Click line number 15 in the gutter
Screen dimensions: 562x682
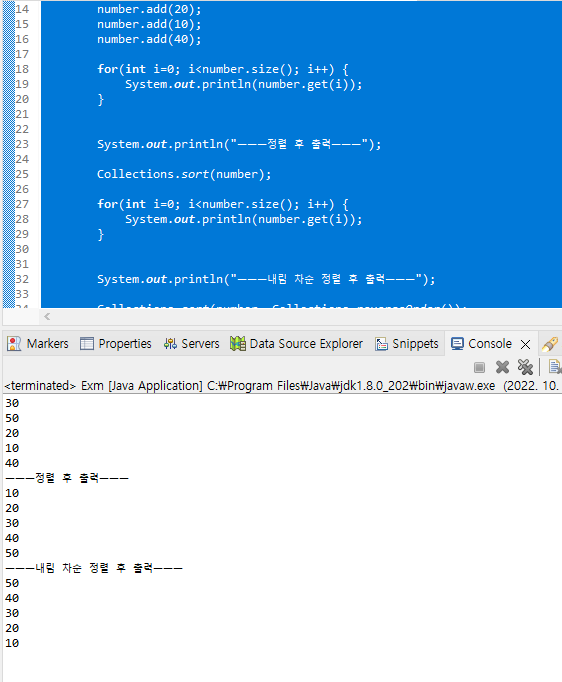(22, 24)
